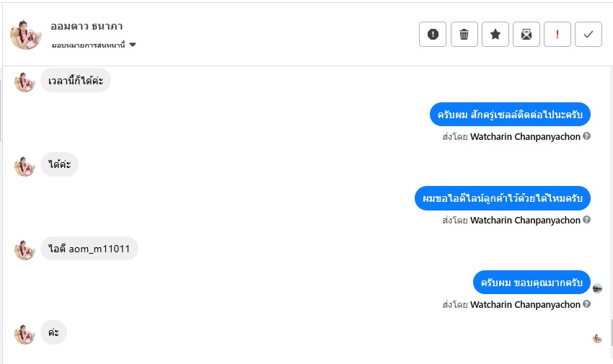Mark conversation as spam with octagon icon

click(433, 34)
